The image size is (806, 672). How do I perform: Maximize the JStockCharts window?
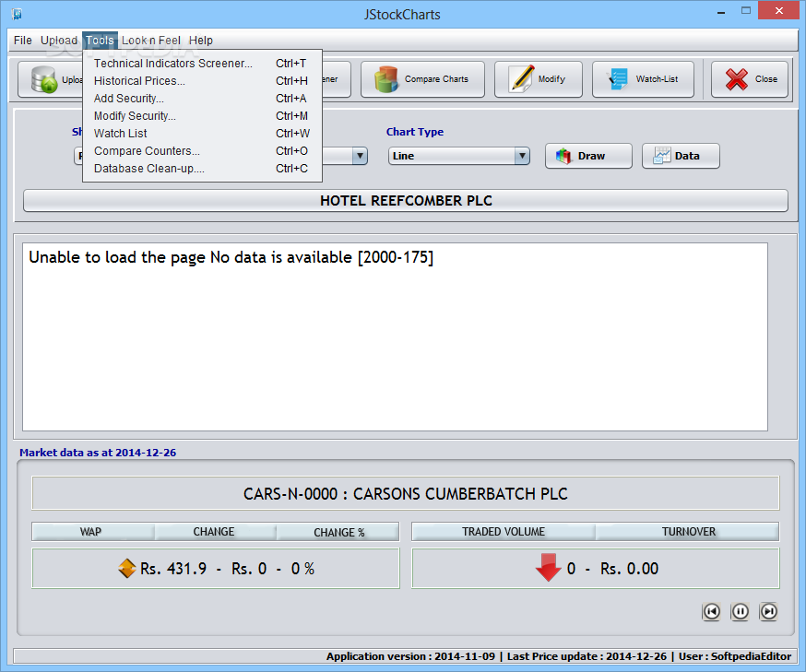pyautogui.click(x=746, y=10)
